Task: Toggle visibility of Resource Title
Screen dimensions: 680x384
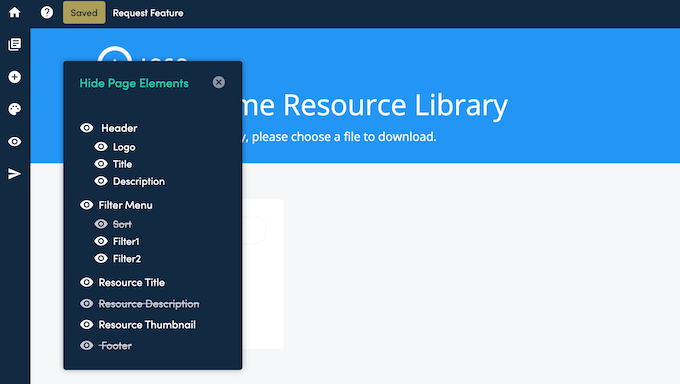Action: tap(87, 282)
